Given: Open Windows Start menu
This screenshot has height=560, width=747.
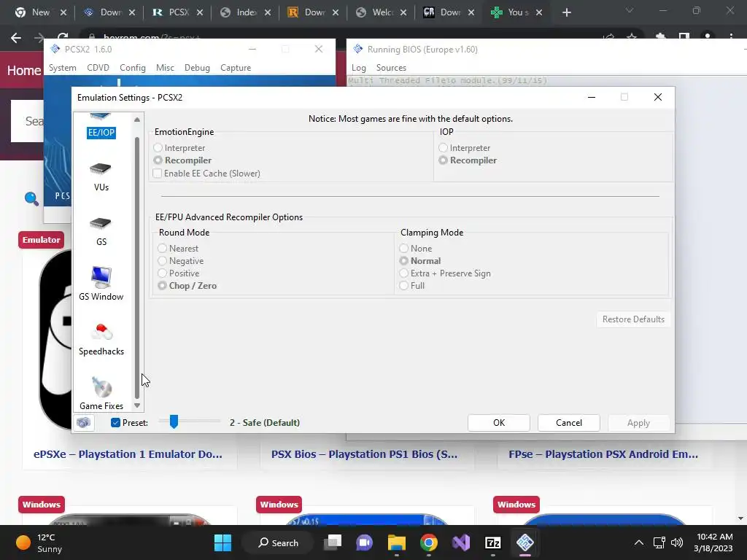Looking at the screenshot, I should click(x=222, y=542).
